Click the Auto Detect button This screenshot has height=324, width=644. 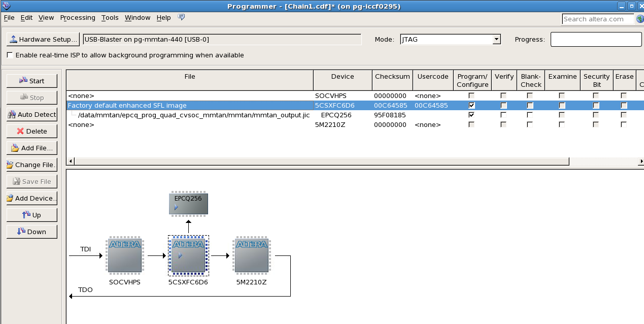pyautogui.click(x=31, y=114)
